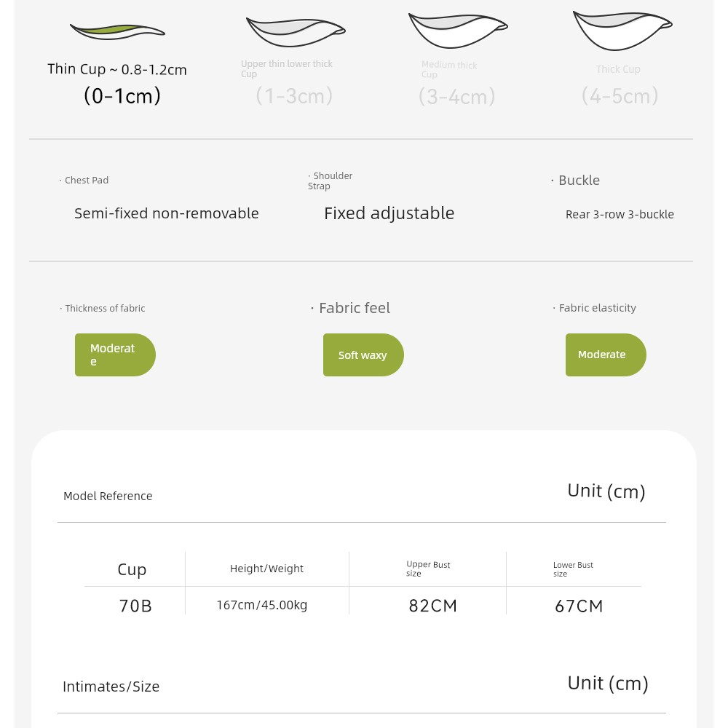Image resolution: width=728 pixels, height=728 pixels.
Task: Click the Intimates/Size heading
Action: coord(111,687)
